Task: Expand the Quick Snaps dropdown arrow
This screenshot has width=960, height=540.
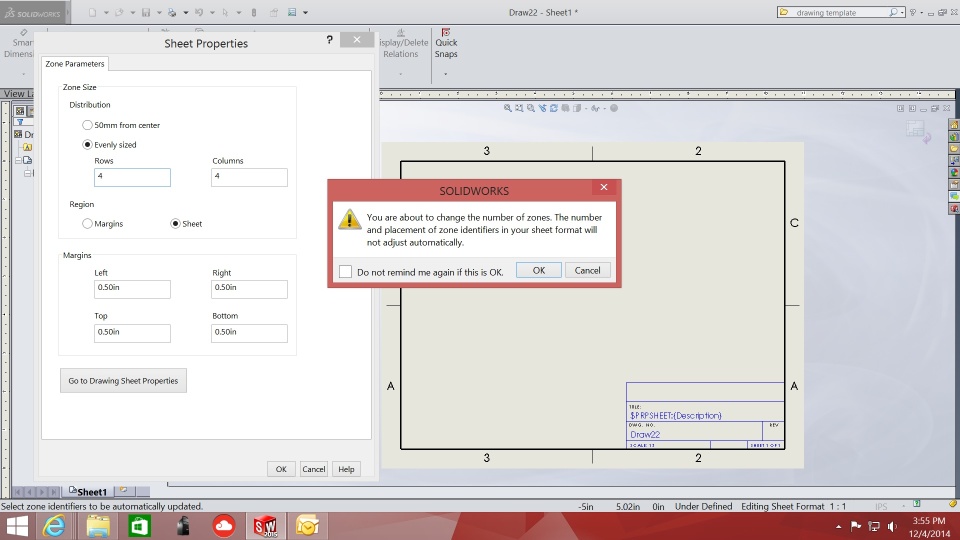Action: [x=445, y=74]
